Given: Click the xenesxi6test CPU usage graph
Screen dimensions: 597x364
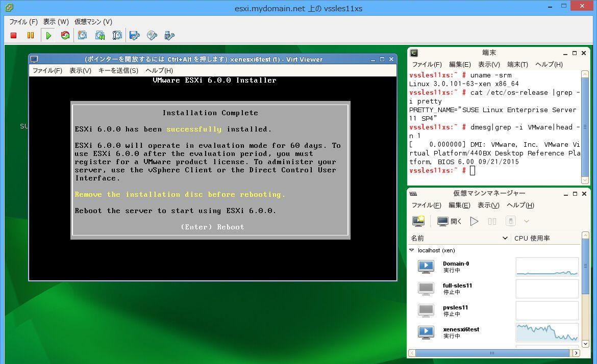Looking at the screenshot, I should 547,332.
